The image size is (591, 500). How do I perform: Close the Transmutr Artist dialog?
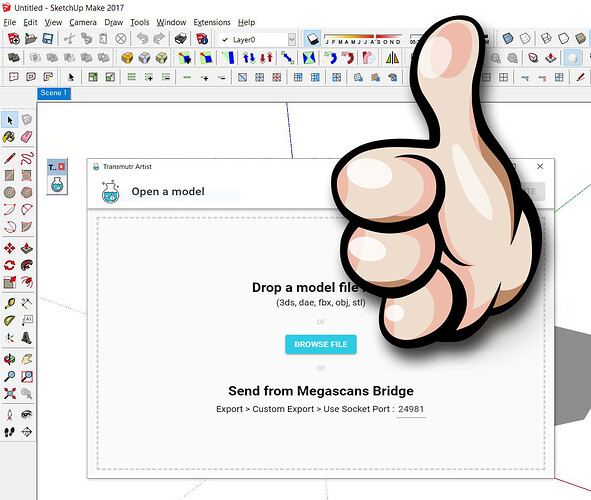540,166
